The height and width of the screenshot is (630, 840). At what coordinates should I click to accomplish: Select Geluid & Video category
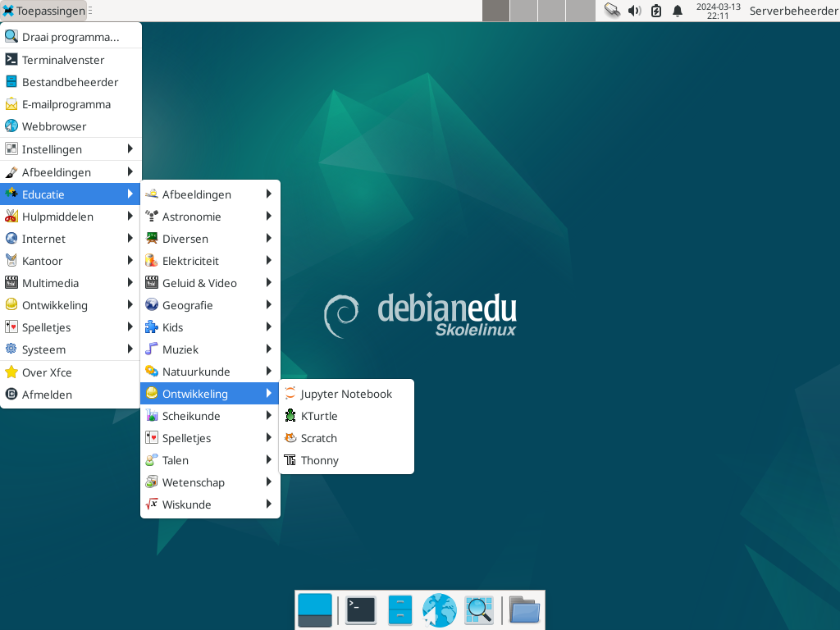[210, 283]
